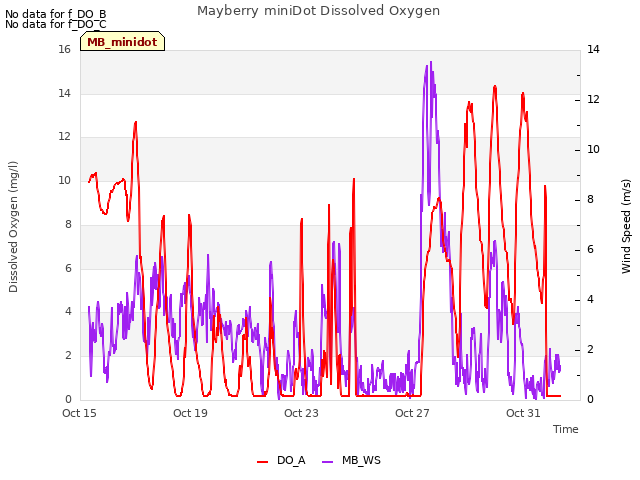The width and height of the screenshot is (640, 480).
Task: Click the red DO_A peak near Oct 30
Action: [495, 87]
